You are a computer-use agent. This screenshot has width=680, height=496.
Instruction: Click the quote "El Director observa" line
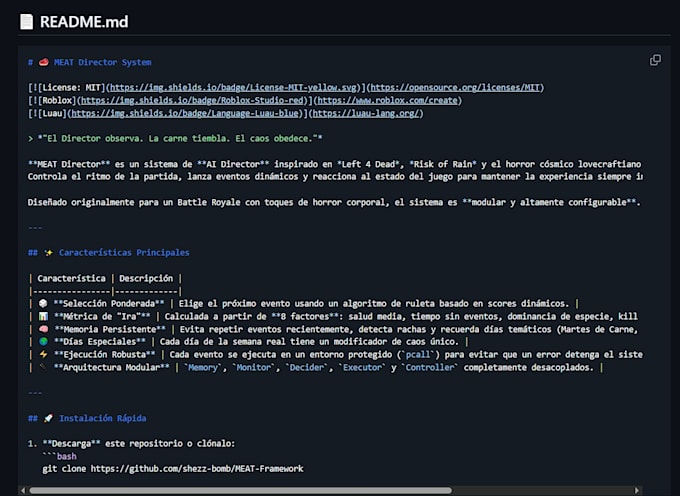(175, 139)
